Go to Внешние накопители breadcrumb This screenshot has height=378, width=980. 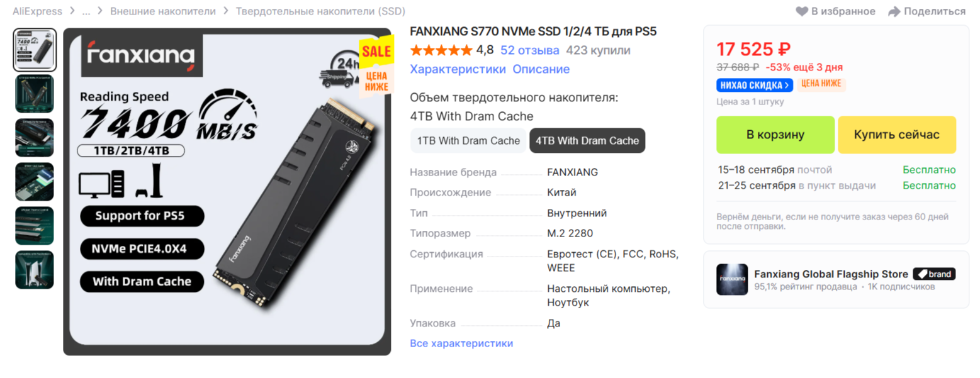click(163, 11)
